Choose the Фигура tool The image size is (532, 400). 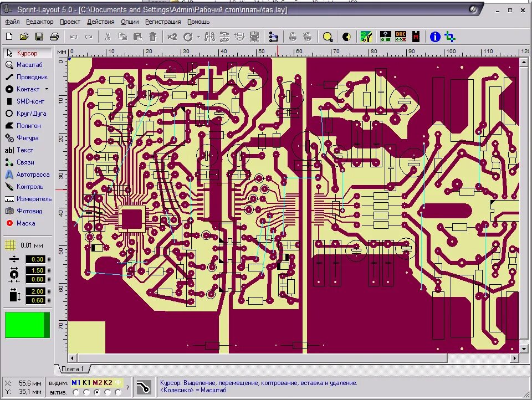[28, 138]
